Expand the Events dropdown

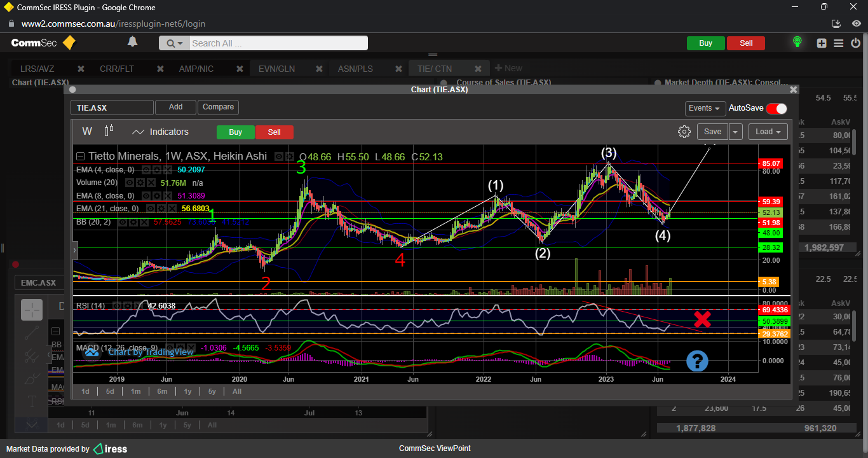[705, 108]
